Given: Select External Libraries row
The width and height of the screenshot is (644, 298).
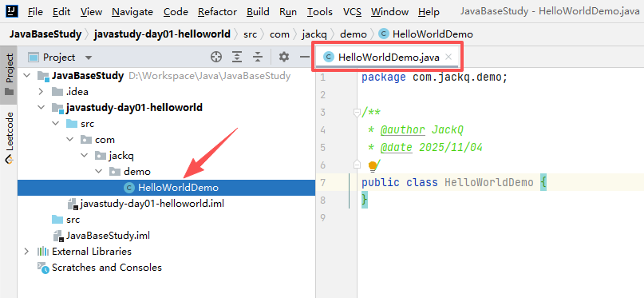Looking at the screenshot, I should coord(166,251).
